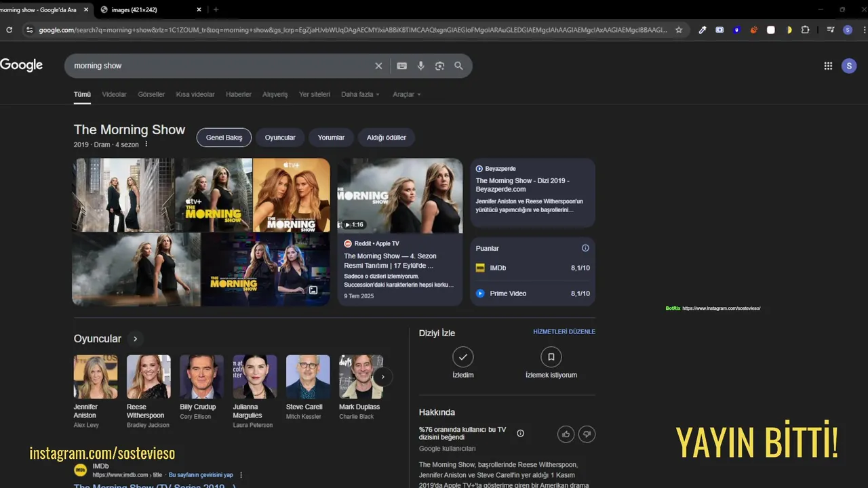Open Reese Witherspoon cast card
The height and width of the screenshot is (488, 868).
point(149,392)
